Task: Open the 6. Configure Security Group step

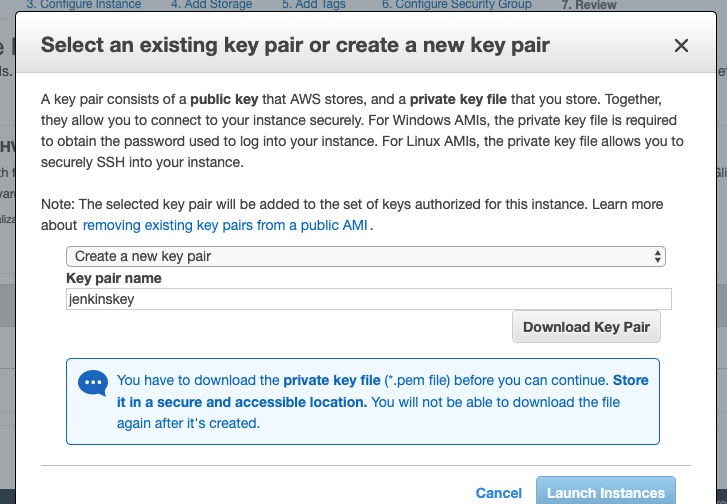Action: click(x=457, y=5)
